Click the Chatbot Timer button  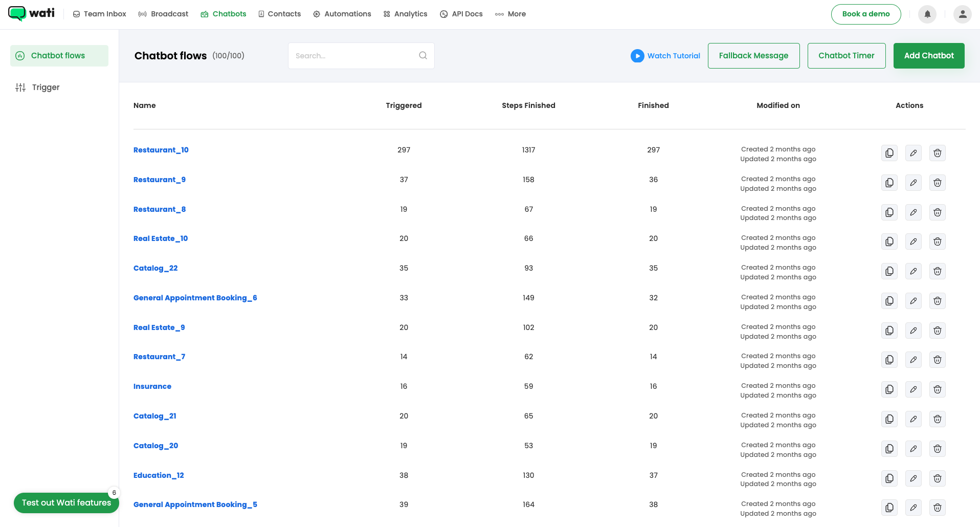(x=846, y=56)
